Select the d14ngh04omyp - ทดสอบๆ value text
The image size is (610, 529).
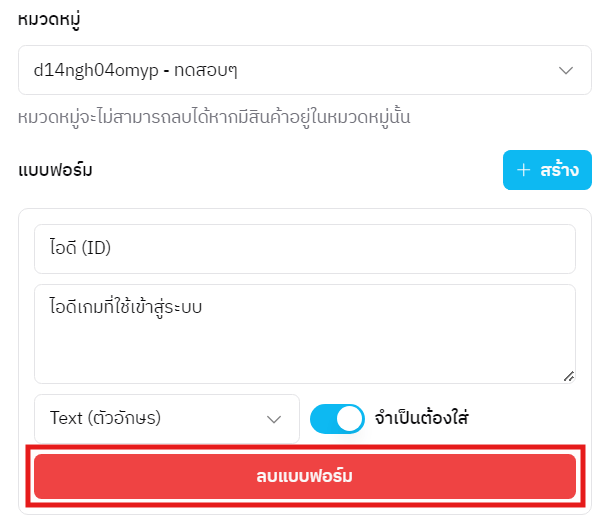coord(135,70)
